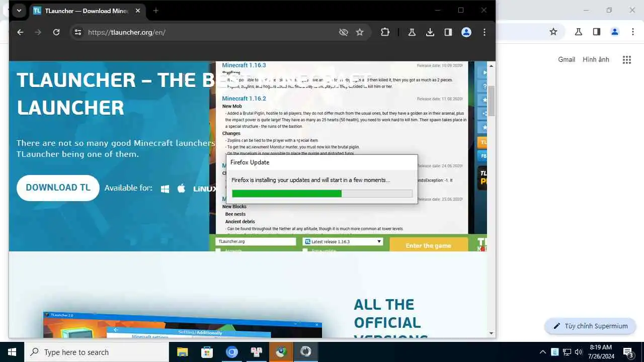The width and height of the screenshot is (644, 362).
Task: Open the tab search dropdown arrow
Action: click(19, 11)
